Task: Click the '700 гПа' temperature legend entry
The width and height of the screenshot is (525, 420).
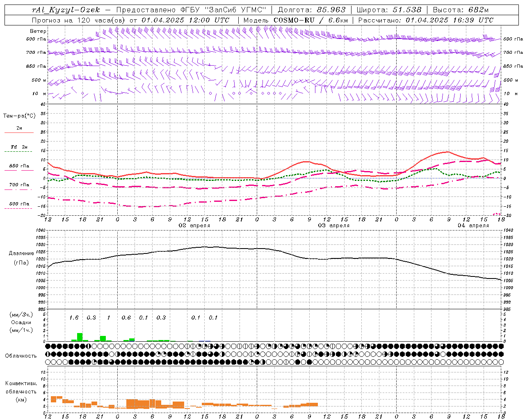Action: click(x=19, y=185)
